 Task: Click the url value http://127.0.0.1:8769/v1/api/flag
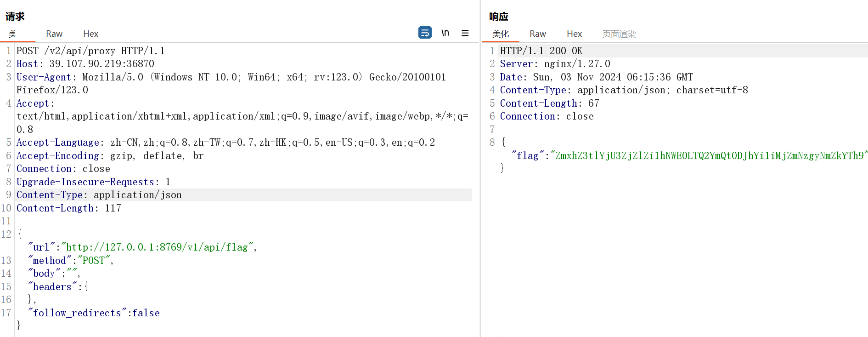click(x=158, y=247)
